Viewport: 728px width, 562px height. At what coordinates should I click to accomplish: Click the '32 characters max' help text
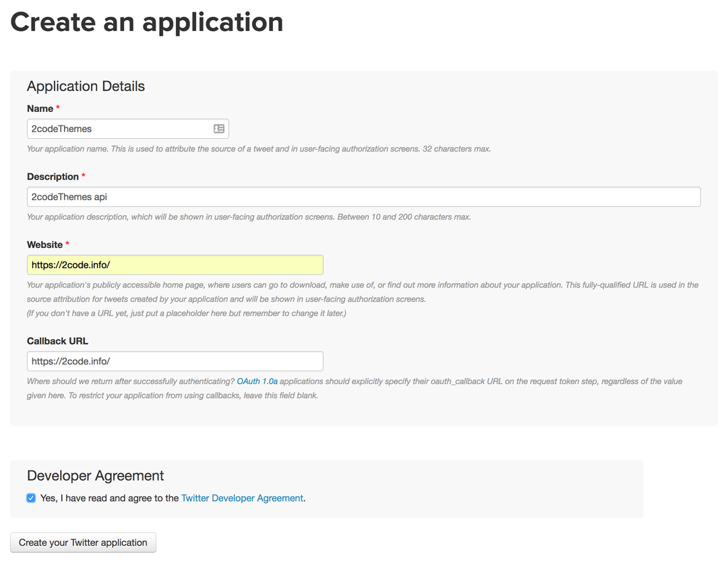[x=456, y=149]
